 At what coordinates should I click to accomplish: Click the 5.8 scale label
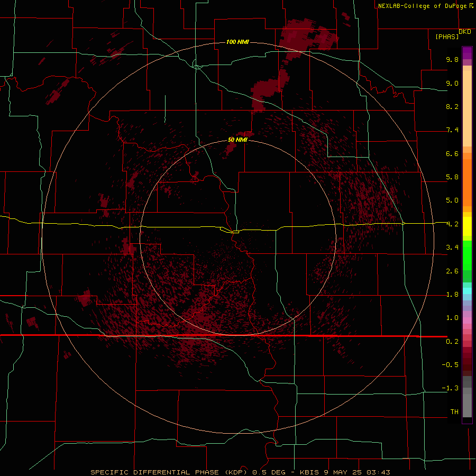pyautogui.click(x=452, y=177)
